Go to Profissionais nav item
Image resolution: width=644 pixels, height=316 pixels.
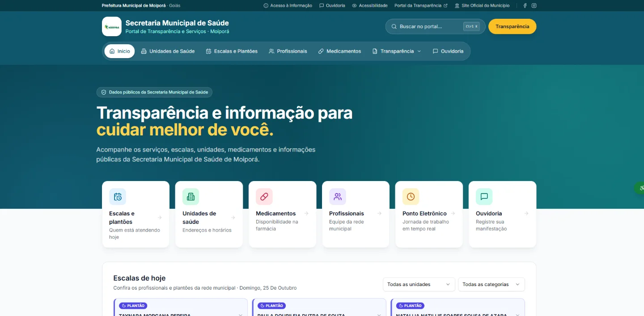[288, 51]
